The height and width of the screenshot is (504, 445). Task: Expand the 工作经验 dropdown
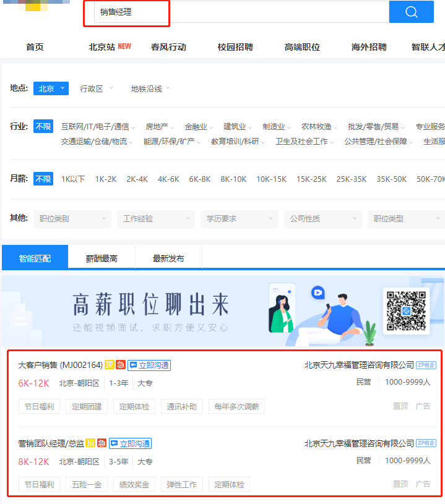[x=155, y=218]
